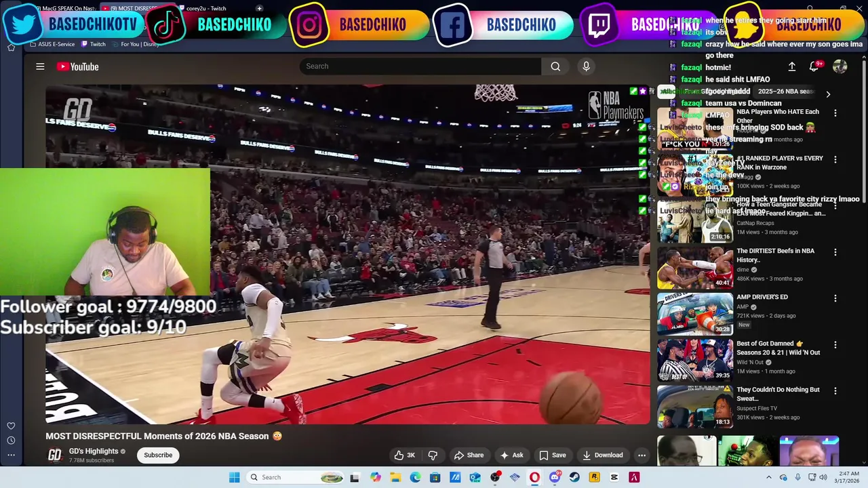This screenshot has width=868, height=488.
Task: Open AMP DRIVER'S ED video thumbnail
Action: (695, 314)
